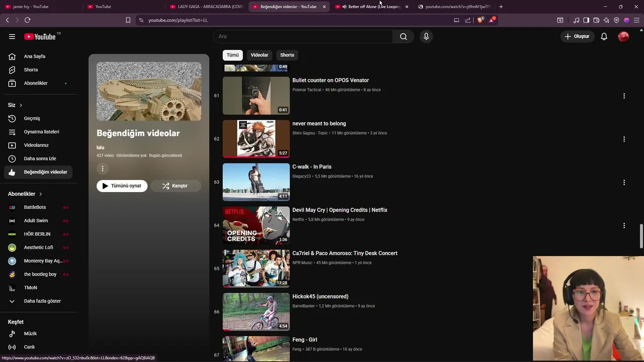Select the Shorts filter chip

pos(287,55)
